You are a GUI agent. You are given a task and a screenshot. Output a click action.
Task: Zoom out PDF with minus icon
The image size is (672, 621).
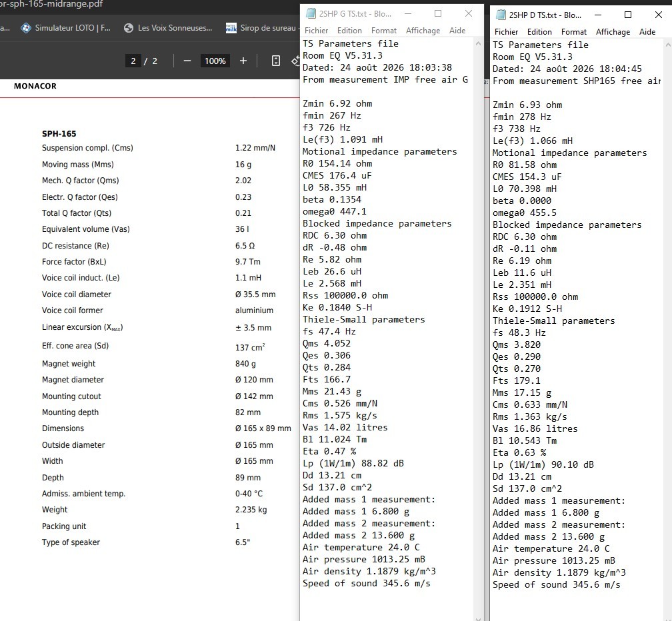(x=187, y=61)
